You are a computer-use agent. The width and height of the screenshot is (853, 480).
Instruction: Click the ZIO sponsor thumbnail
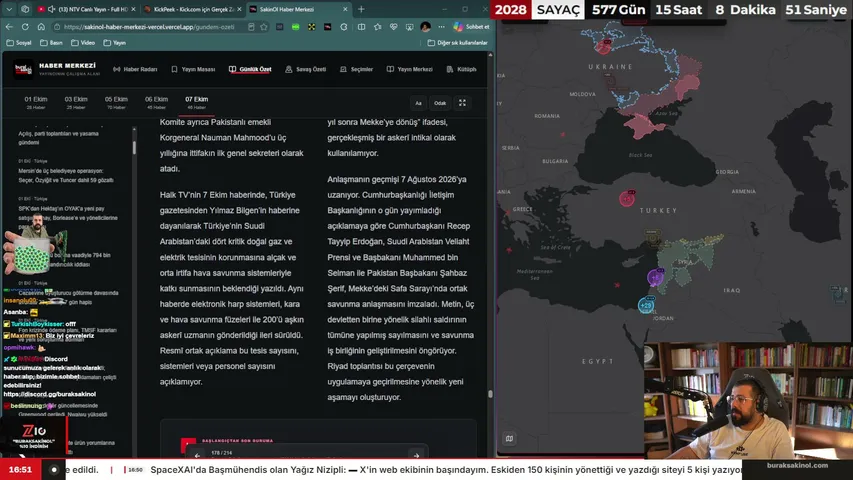[33, 436]
